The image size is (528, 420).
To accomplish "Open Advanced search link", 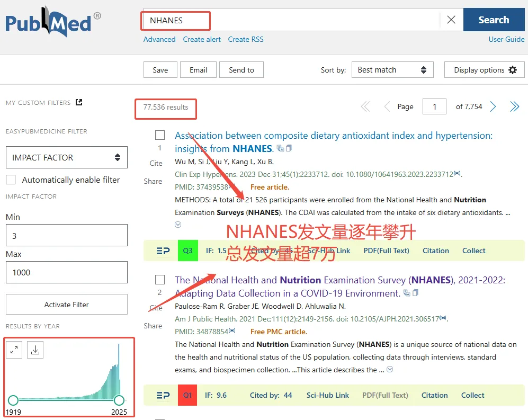I will (159, 39).
